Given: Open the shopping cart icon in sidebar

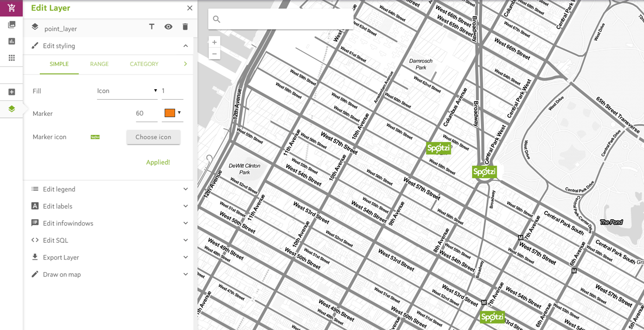Looking at the screenshot, I should coord(12,8).
